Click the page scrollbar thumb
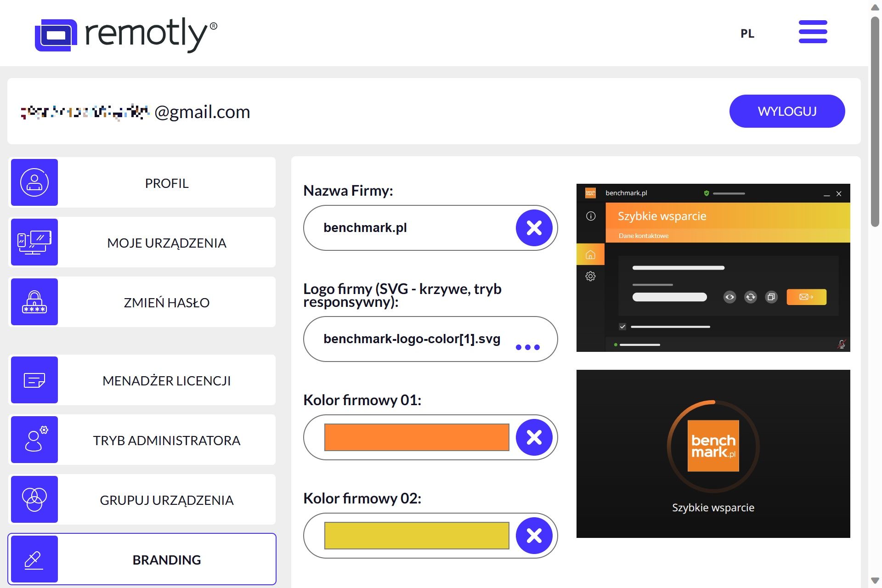The image size is (882, 588). click(875, 122)
